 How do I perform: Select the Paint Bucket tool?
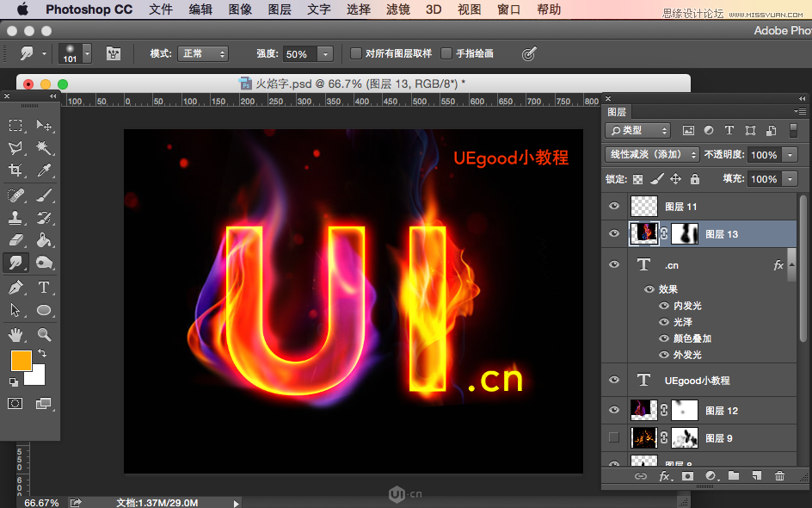click(x=44, y=240)
